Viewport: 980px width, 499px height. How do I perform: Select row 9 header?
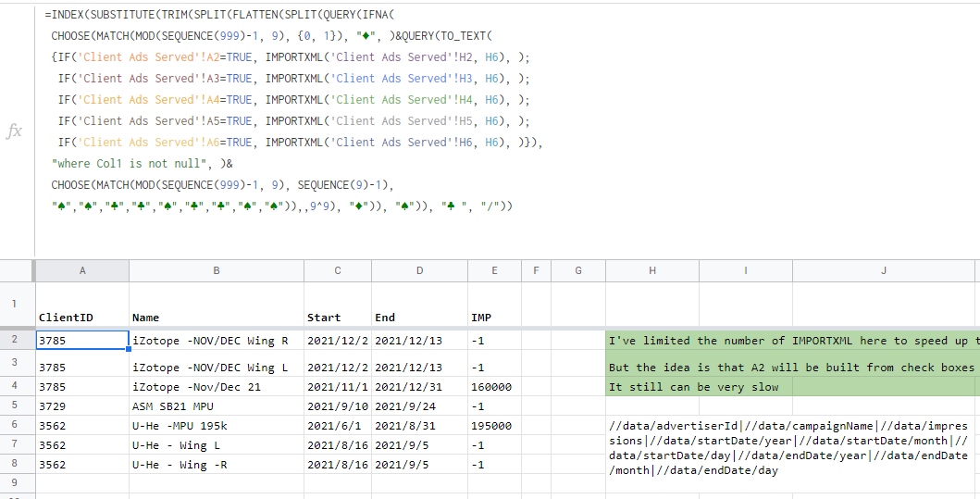coord(16,483)
